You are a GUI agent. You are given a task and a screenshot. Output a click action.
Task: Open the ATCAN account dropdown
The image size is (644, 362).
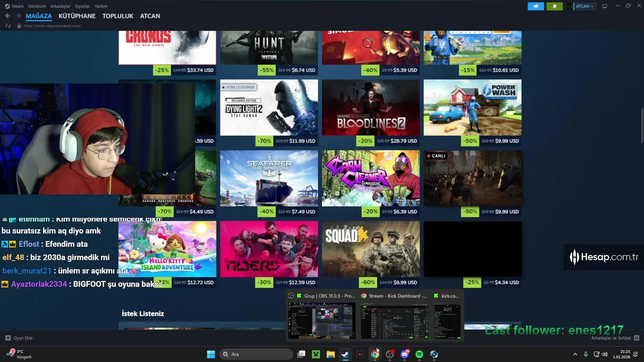pyautogui.click(x=585, y=6)
